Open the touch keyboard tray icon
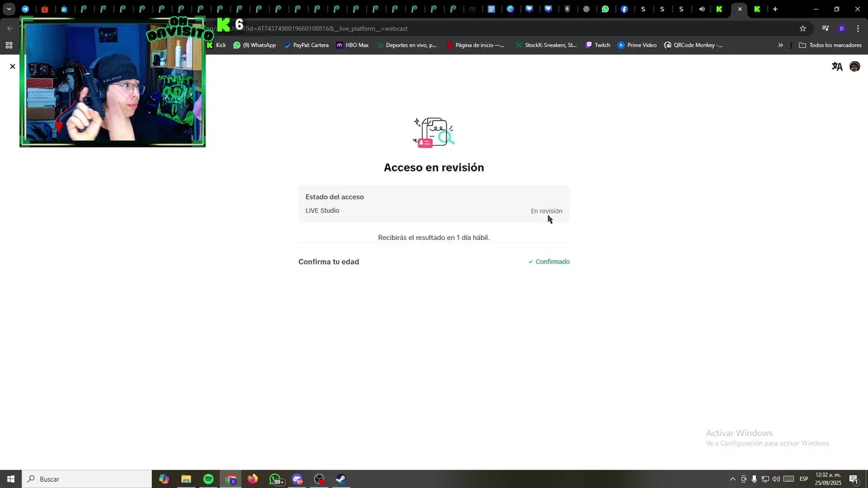This screenshot has height=488, width=868. pos(789,479)
